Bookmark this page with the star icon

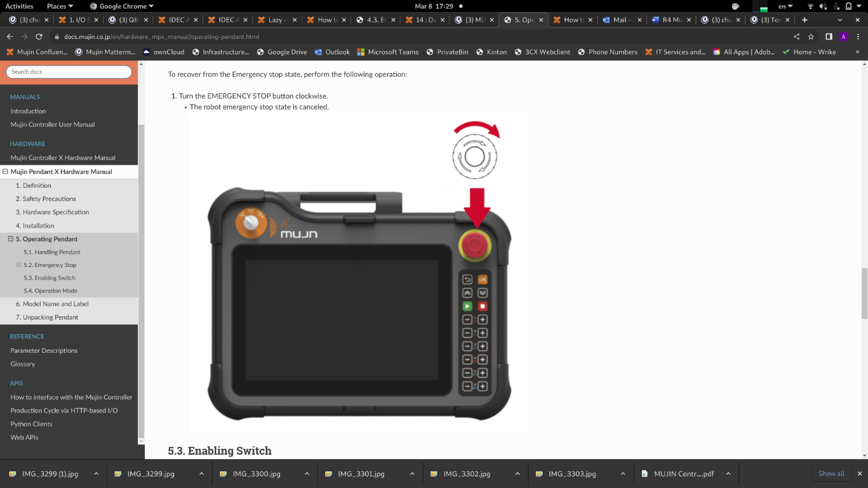point(811,37)
